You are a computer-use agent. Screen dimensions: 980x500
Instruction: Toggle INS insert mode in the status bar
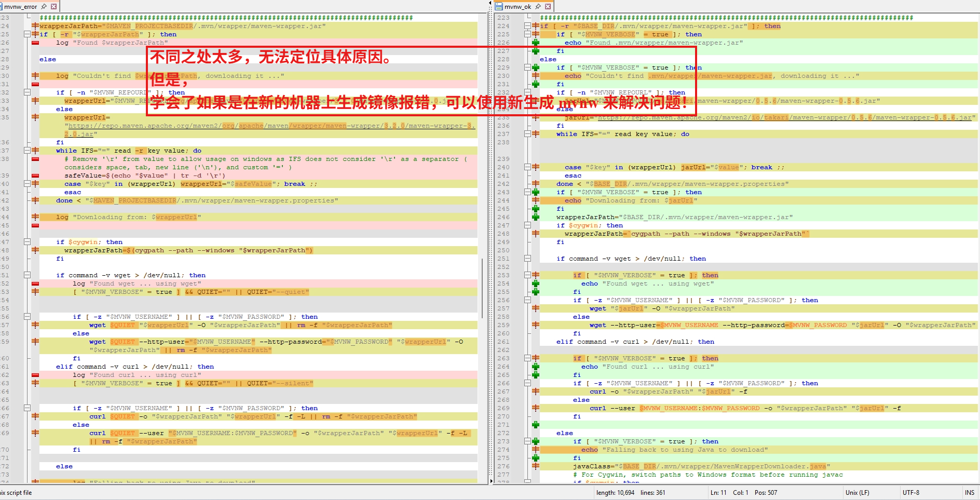click(970, 492)
